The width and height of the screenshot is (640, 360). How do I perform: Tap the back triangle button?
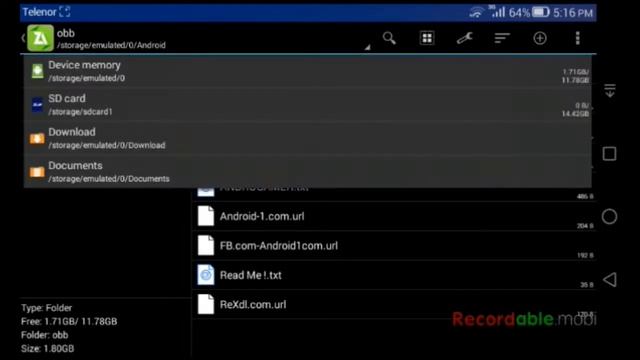tap(610, 280)
